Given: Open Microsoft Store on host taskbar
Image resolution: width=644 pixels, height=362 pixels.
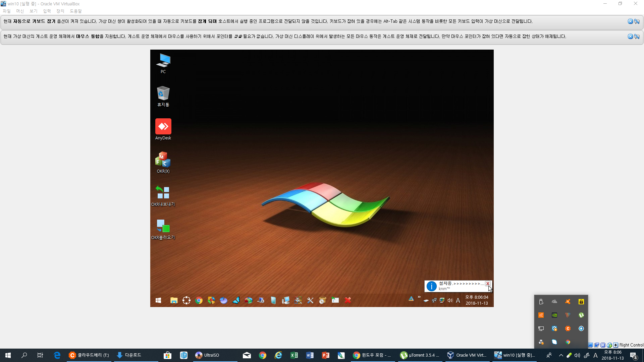Looking at the screenshot, I should [x=167, y=355].
